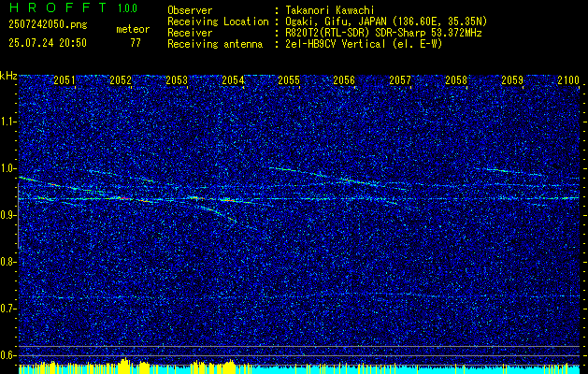Click the HROFFT title text
This screenshot has width=588, height=374.
[x=58, y=7]
